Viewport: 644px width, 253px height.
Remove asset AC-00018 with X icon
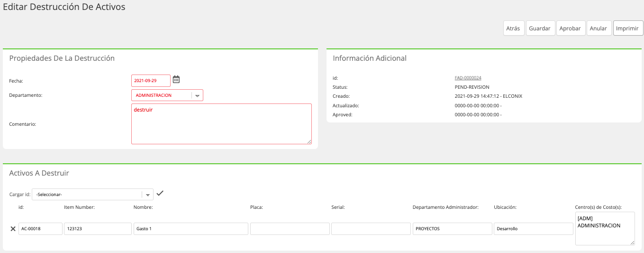point(13,229)
